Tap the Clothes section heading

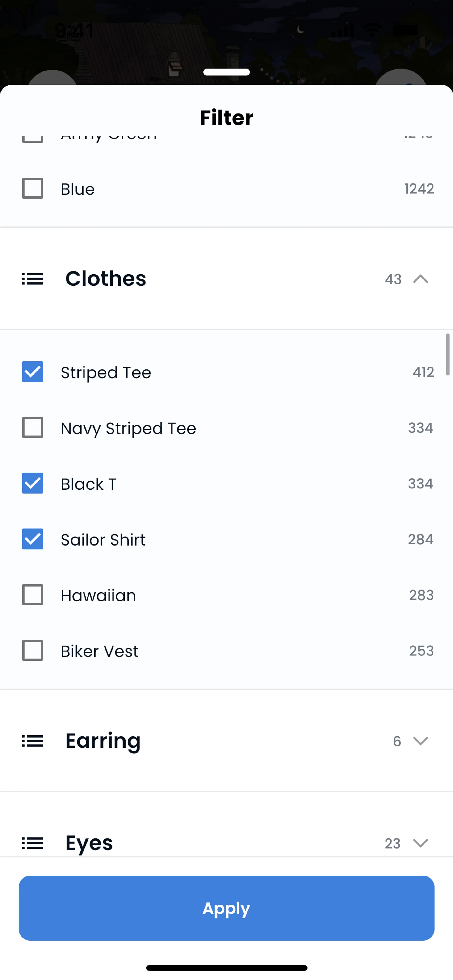[x=106, y=279]
